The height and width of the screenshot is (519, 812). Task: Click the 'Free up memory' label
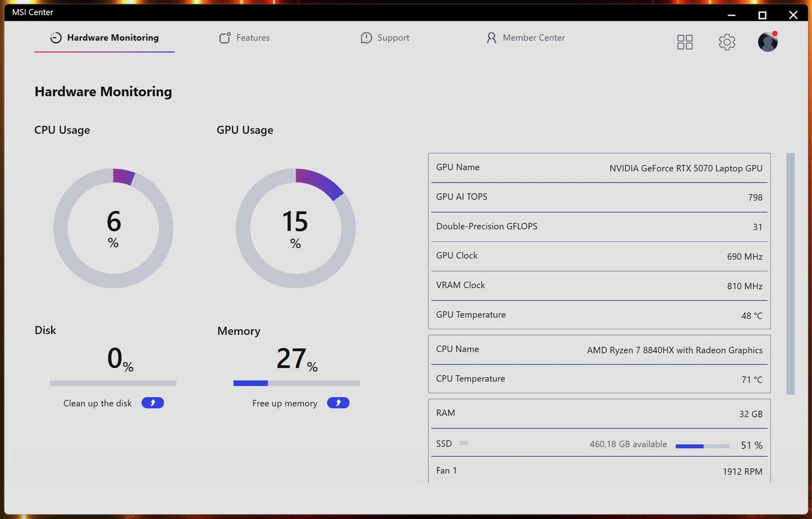click(x=285, y=403)
